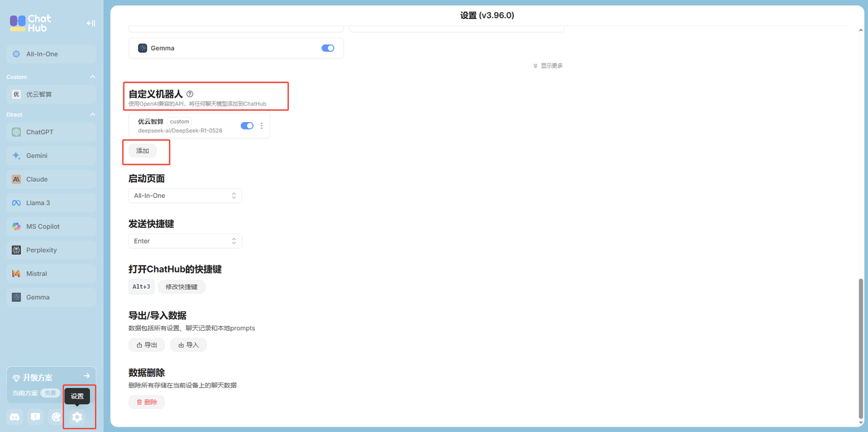Click the 添加 button to add a bot
868x432 pixels.
click(x=142, y=151)
